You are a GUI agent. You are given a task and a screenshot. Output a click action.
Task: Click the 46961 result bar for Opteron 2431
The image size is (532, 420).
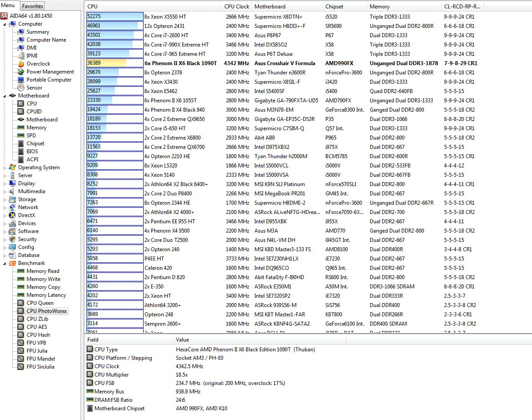pos(115,26)
